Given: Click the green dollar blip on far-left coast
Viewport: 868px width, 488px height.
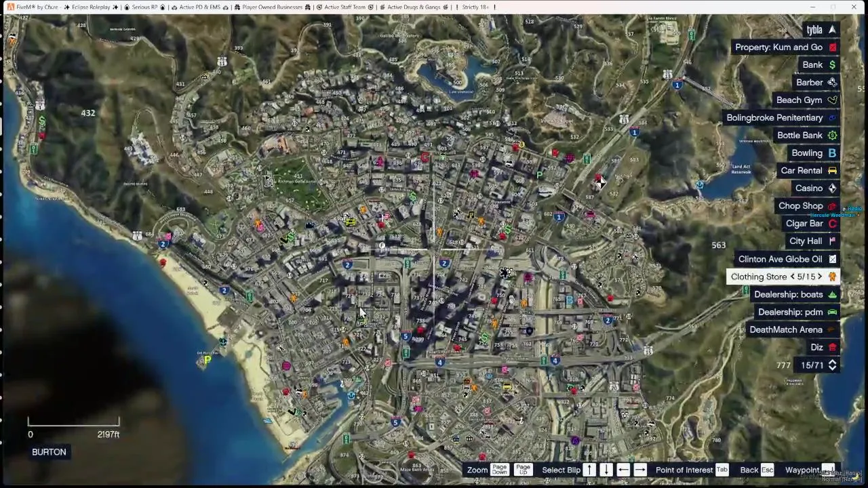Looking at the screenshot, I should click(42, 122).
